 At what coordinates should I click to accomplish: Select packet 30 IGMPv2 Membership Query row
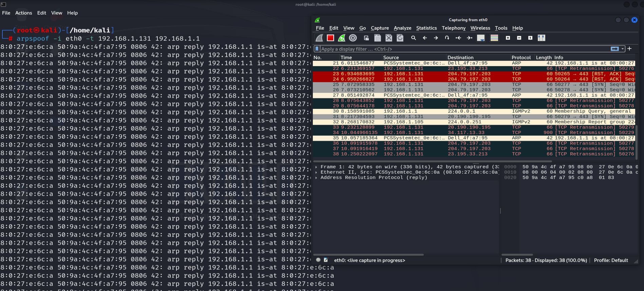click(x=474, y=111)
